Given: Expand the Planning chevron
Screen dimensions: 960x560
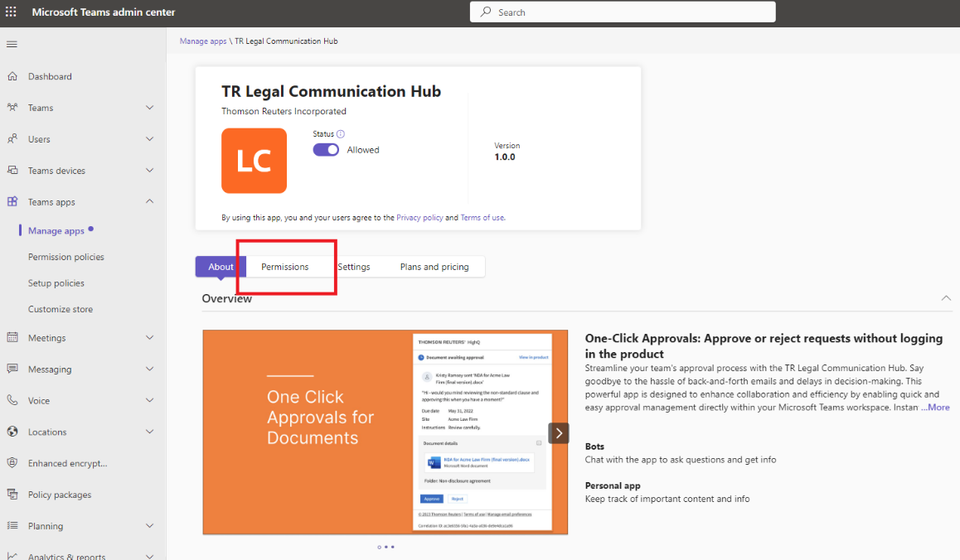Looking at the screenshot, I should point(149,526).
